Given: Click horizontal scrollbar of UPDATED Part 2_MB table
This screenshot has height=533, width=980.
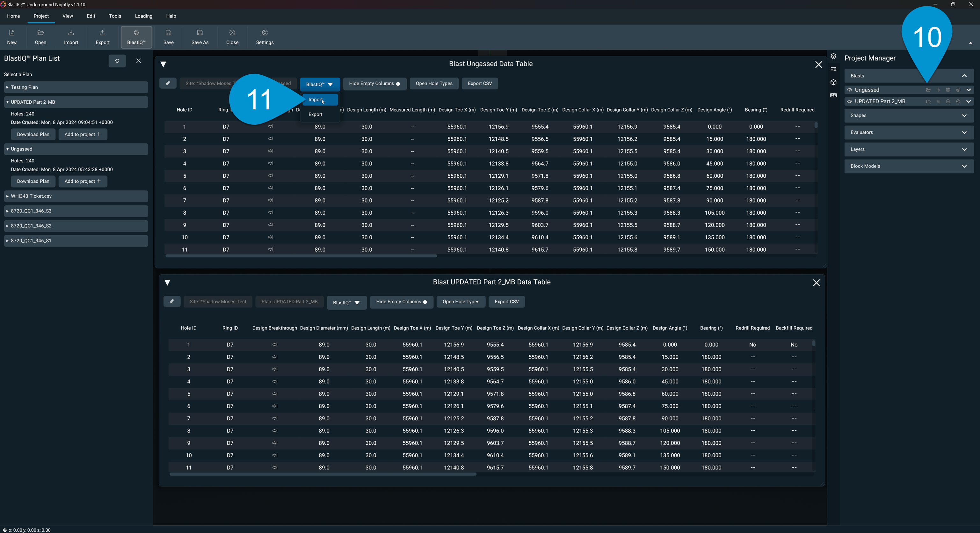Looking at the screenshot, I should click(x=323, y=474).
